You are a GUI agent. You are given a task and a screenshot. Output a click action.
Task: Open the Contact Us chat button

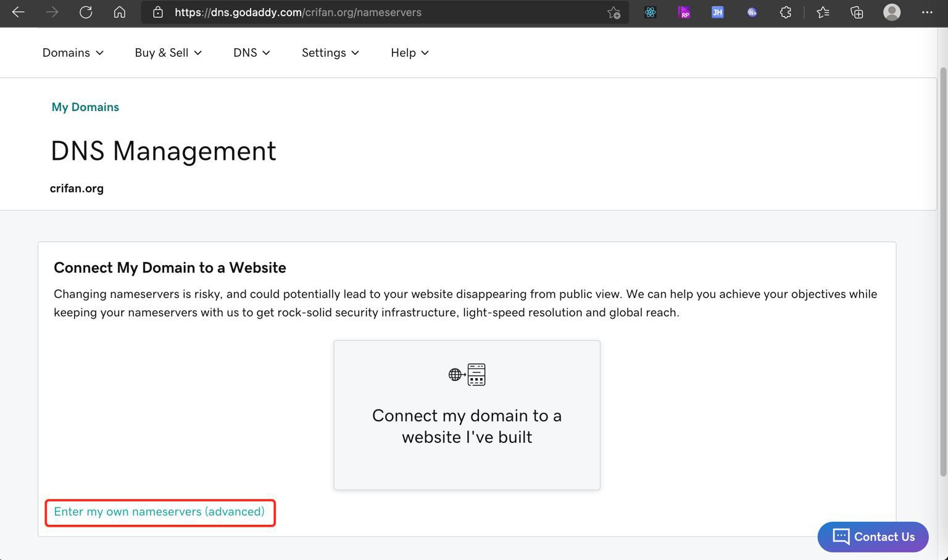[x=873, y=537]
